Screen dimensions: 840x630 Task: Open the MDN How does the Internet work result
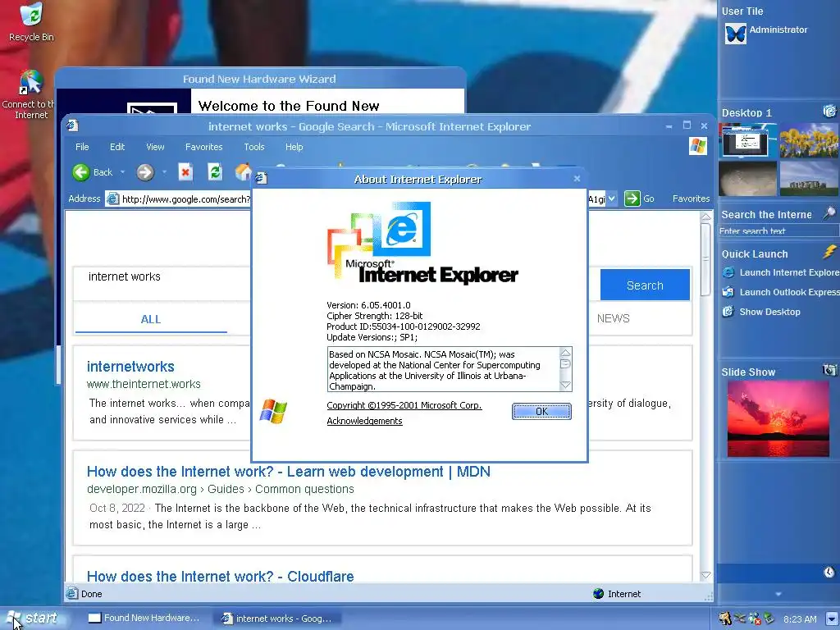(x=288, y=472)
